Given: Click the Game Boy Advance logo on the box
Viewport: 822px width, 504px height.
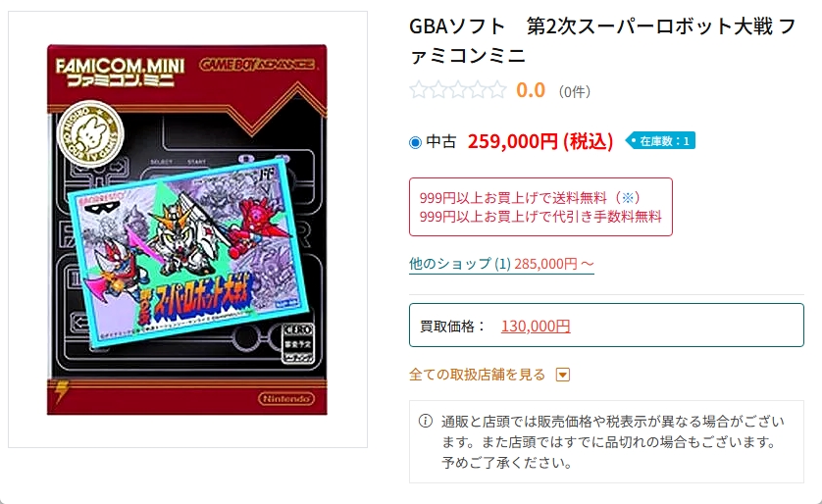Looking at the screenshot, I should (257, 65).
